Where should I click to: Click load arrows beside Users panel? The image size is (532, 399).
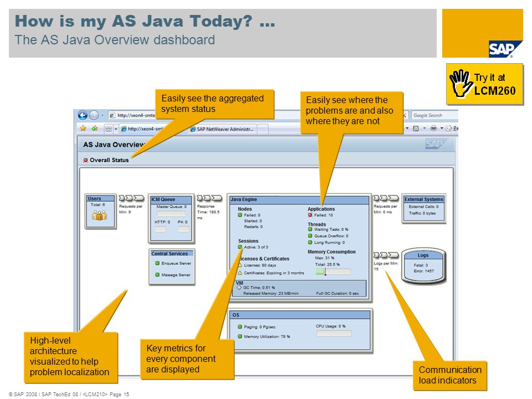click(x=132, y=198)
